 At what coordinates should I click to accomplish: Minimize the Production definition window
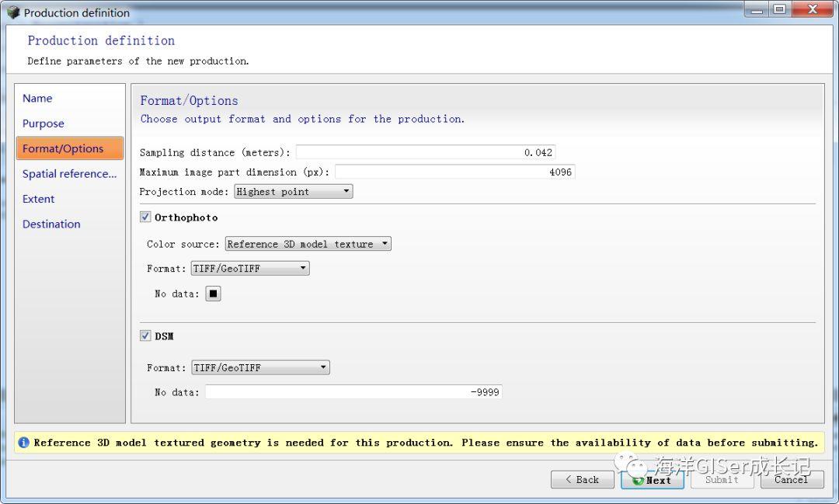(x=757, y=9)
